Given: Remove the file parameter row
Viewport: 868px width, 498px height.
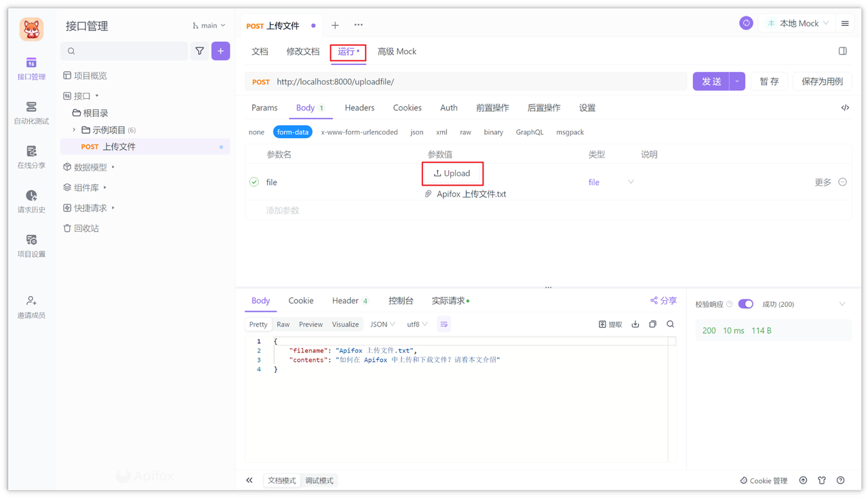Looking at the screenshot, I should pos(842,182).
